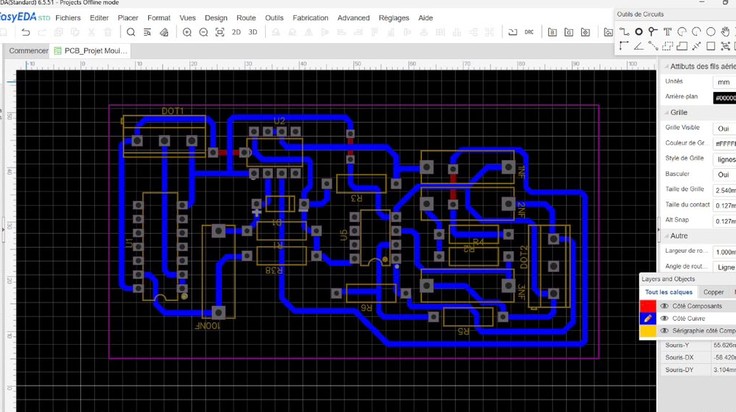The width and height of the screenshot is (736, 412).
Task: Select the second Arc tool
Action: [x=697, y=32]
